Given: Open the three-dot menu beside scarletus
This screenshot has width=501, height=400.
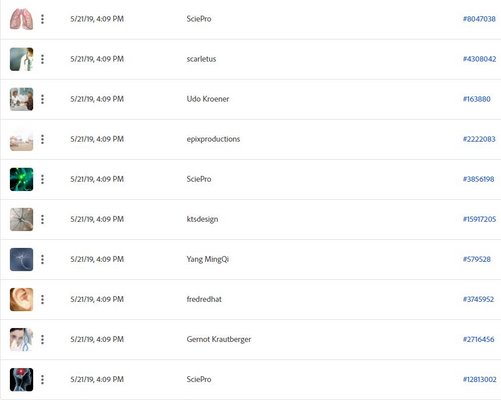Looking at the screenshot, I should pyautogui.click(x=42, y=59).
